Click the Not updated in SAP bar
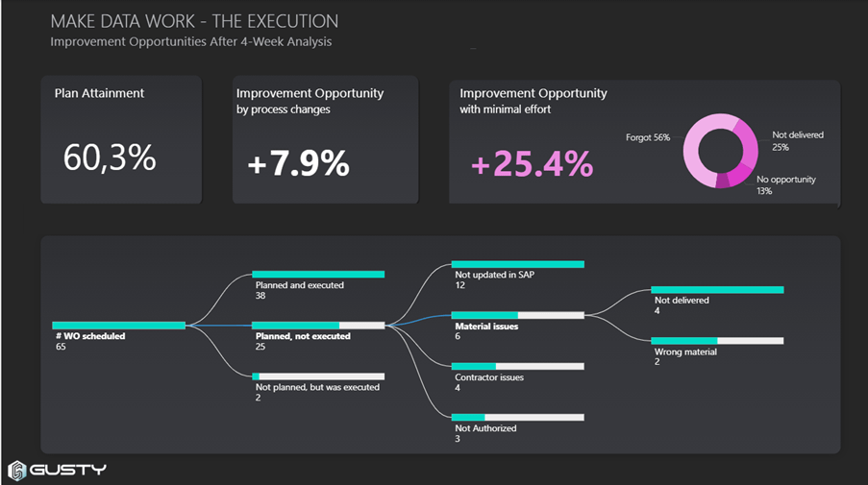The width and height of the screenshot is (868, 485). [517, 263]
